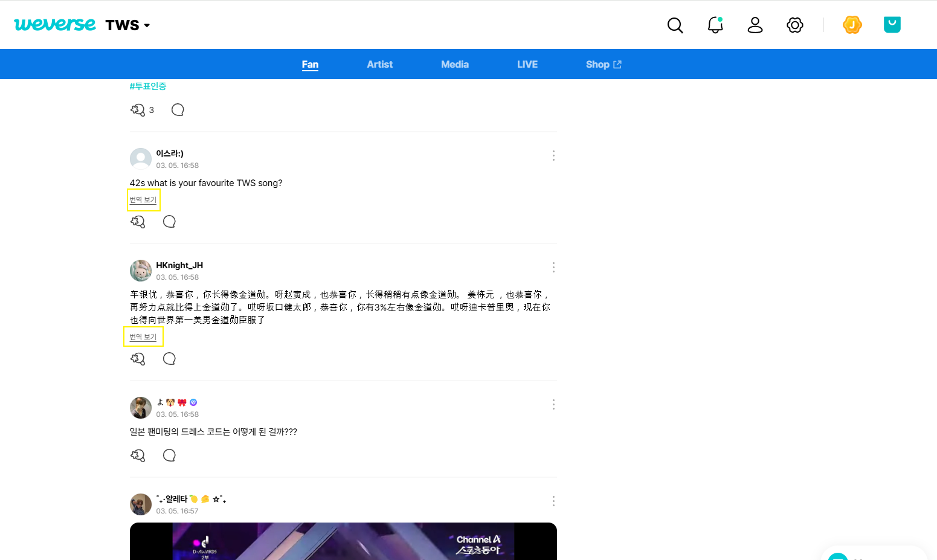
Task: Switch to the LIVE tab
Action: pos(527,65)
